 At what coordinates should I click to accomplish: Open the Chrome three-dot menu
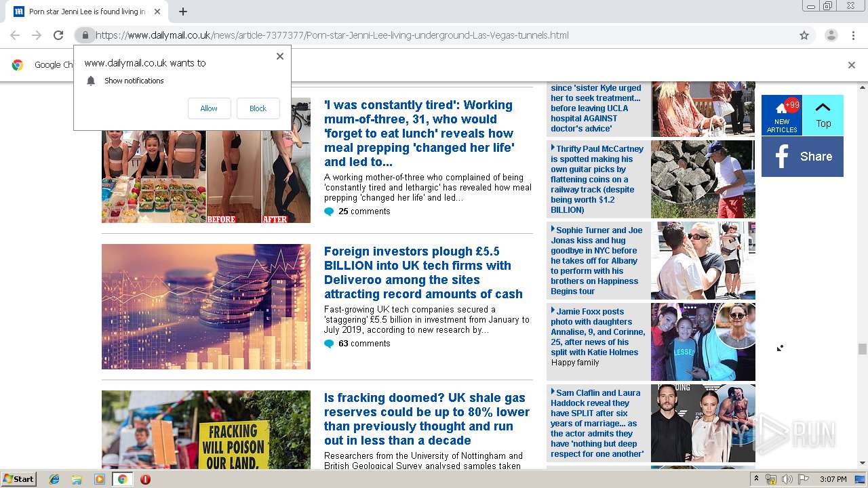[x=853, y=35]
